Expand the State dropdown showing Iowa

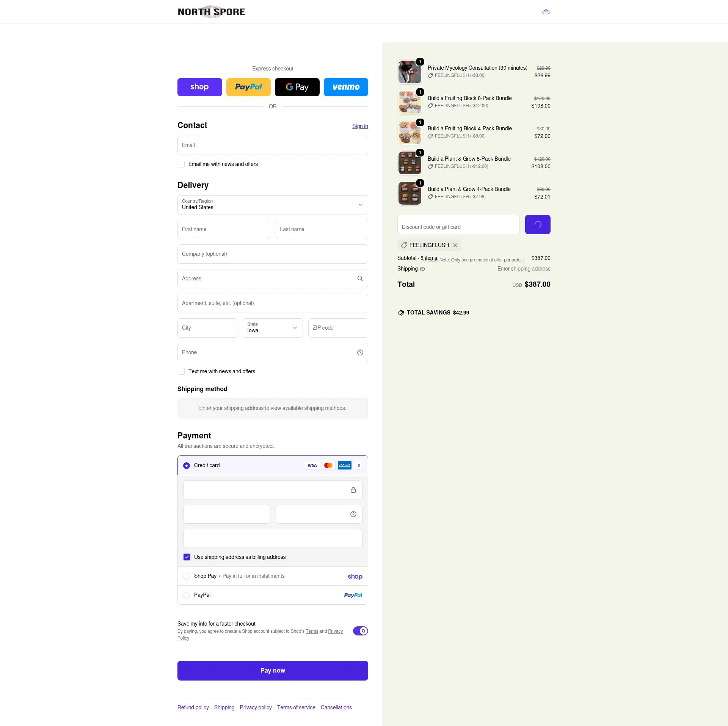click(273, 328)
